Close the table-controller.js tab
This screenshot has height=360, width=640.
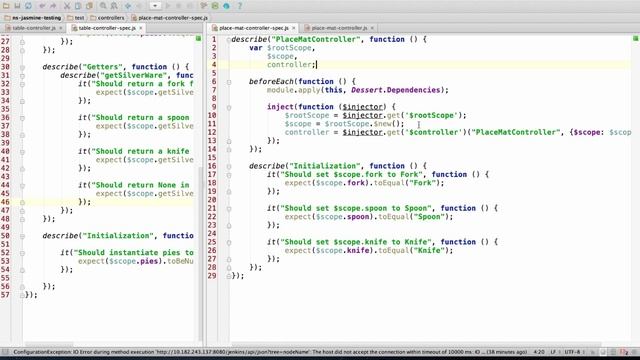point(61,28)
